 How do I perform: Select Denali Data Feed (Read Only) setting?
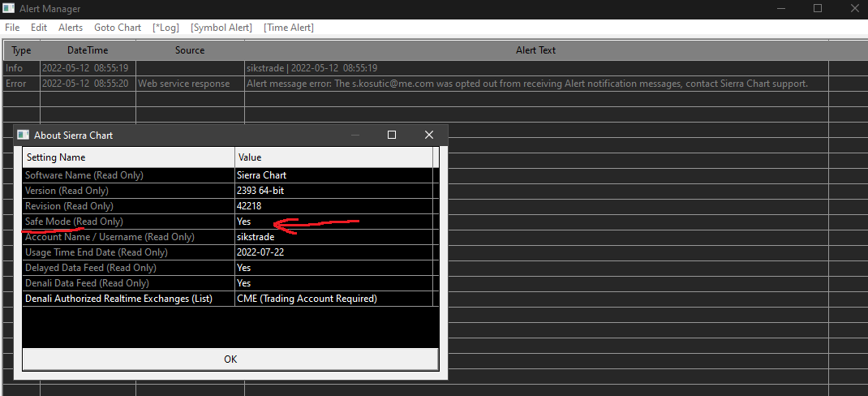(x=128, y=283)
